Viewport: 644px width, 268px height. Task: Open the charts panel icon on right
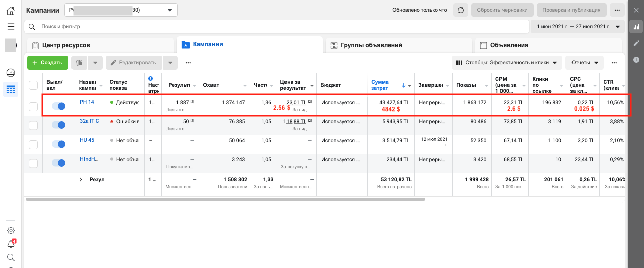click(636, 27)
